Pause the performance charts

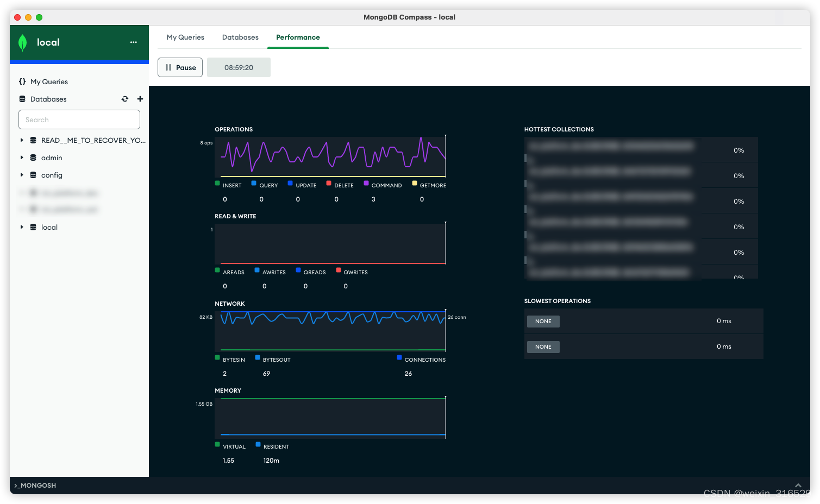point(180,67)
